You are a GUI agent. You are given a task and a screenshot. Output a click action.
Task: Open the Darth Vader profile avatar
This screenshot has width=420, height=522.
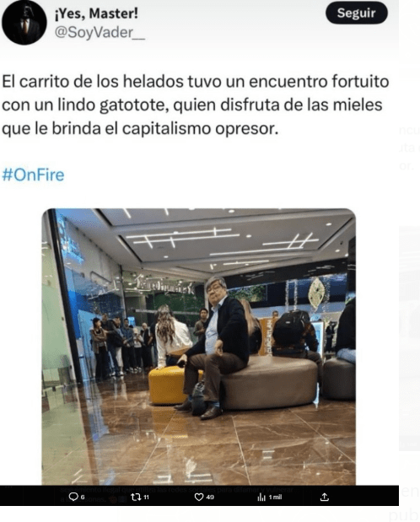pyautogui.click(x=24, y=22)
